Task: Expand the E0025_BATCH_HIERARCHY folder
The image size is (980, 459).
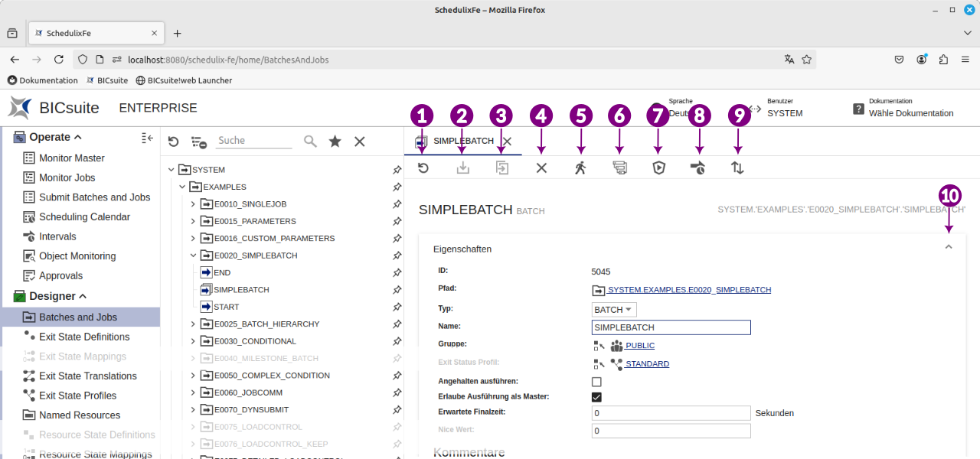Action: [x=194, y=324]
